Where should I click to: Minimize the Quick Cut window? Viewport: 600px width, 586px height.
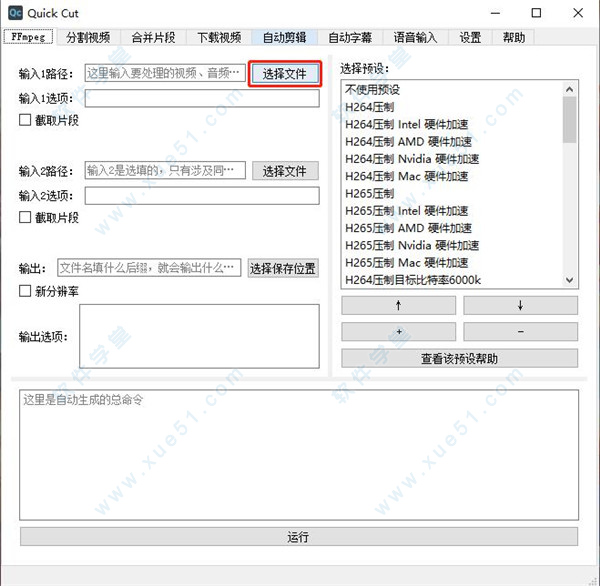click(496, 13)
